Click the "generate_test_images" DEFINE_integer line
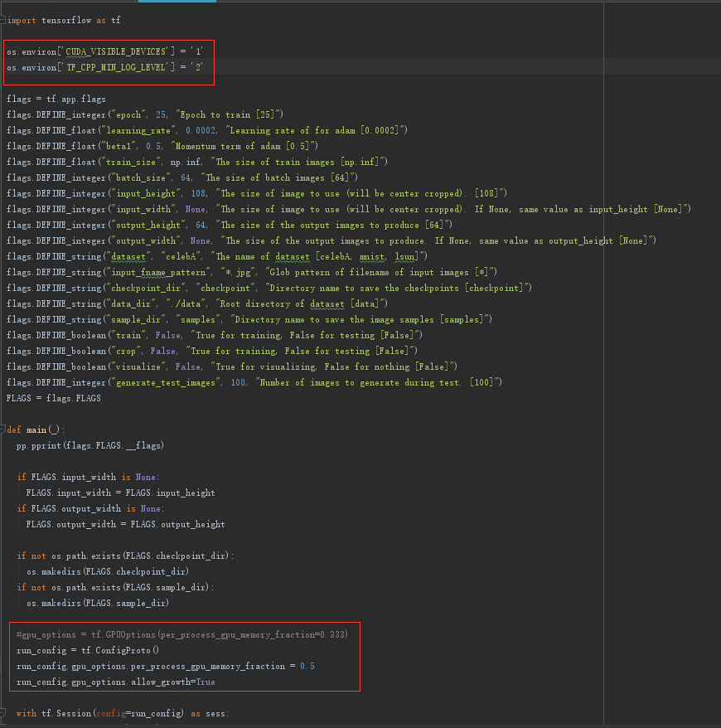This screenshot has width=721, height=728. pyautogui.click(x=254, y=383)
